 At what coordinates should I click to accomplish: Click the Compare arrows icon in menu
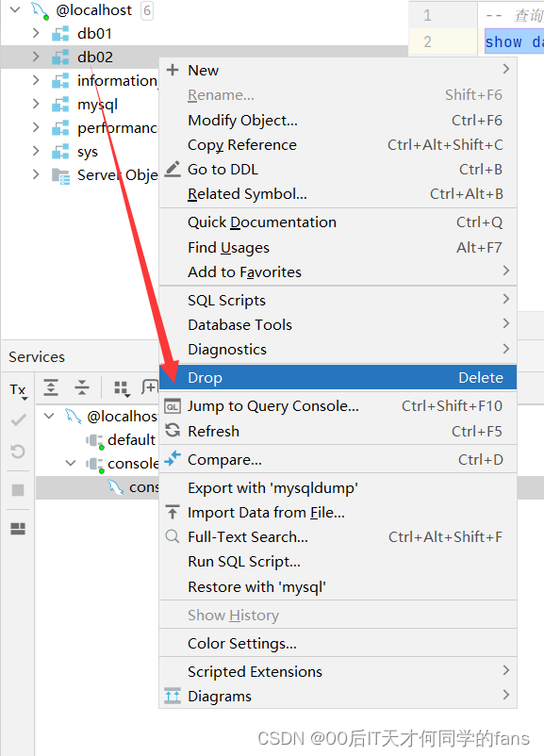click(173, 458)
